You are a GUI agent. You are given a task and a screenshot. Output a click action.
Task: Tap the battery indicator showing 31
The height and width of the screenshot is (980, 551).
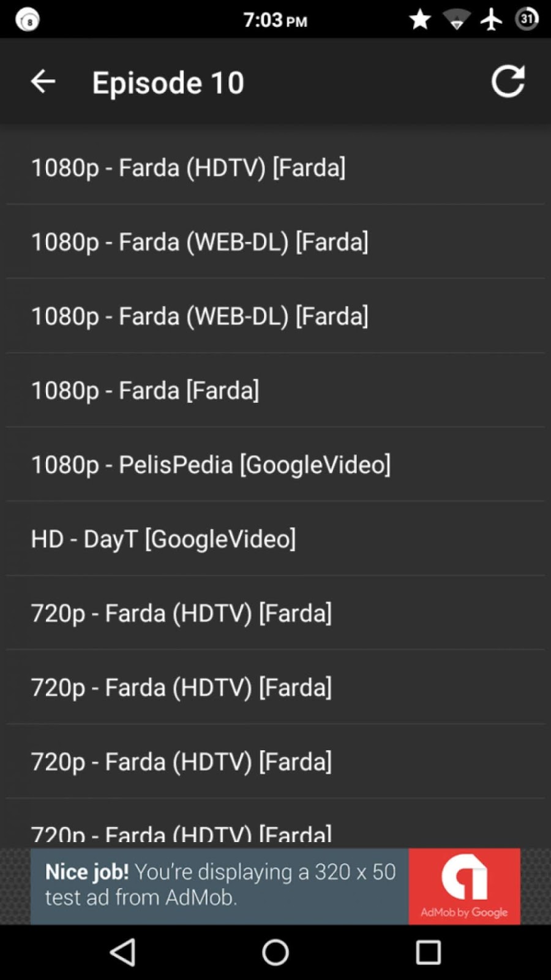pos(527,19)
